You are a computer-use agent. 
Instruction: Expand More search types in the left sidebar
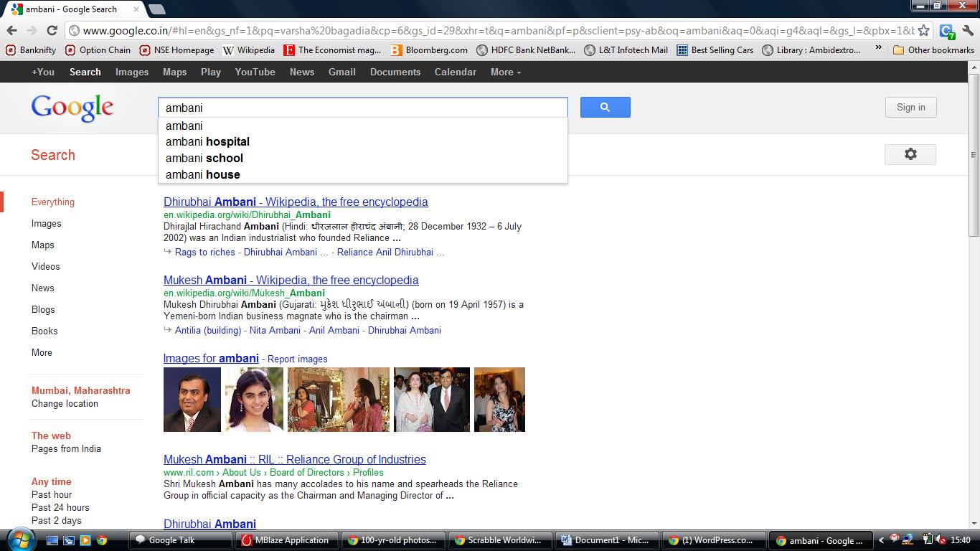click(x=42, y=352)
